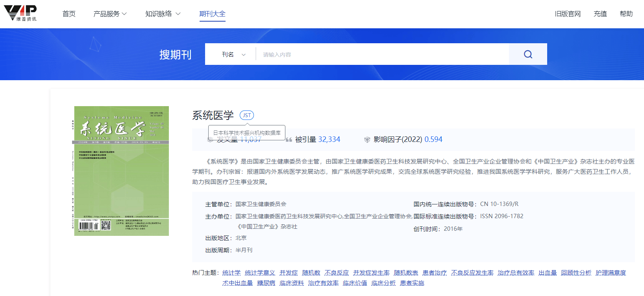Open hot topic 回顾性分析
Screen dimensions: 644x296
576,273
